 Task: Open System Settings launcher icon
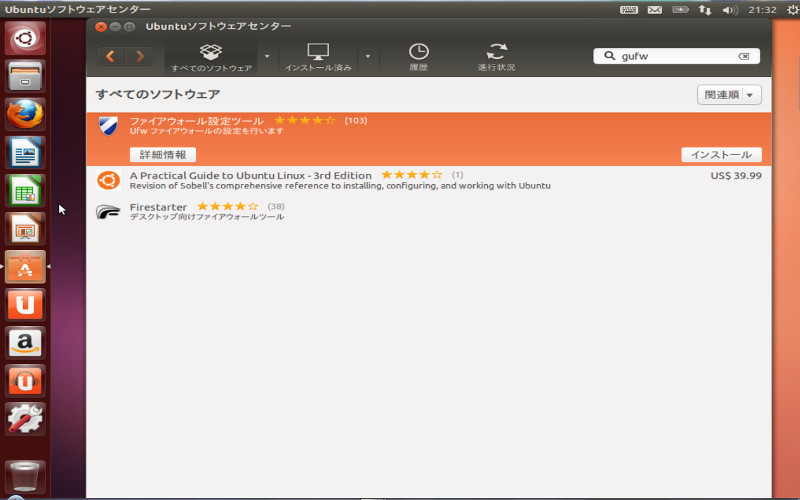(x=25, y=419)
